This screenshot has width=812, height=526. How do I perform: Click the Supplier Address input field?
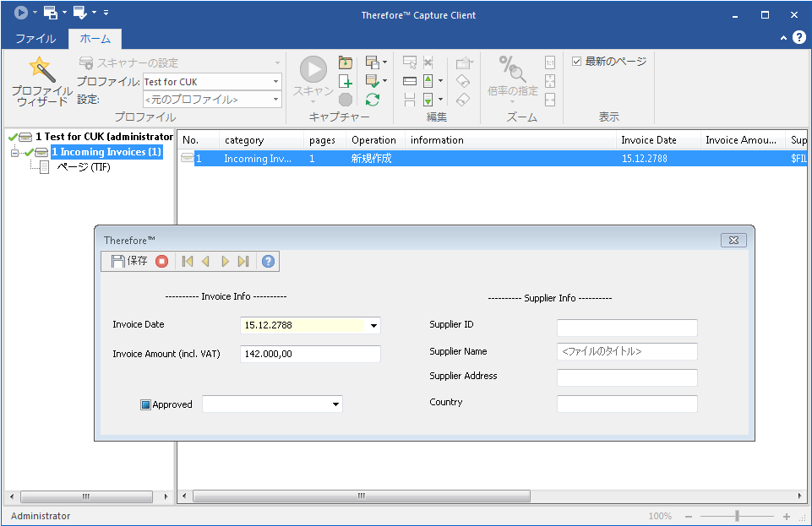pyautogui.click(x=627, y=377)
